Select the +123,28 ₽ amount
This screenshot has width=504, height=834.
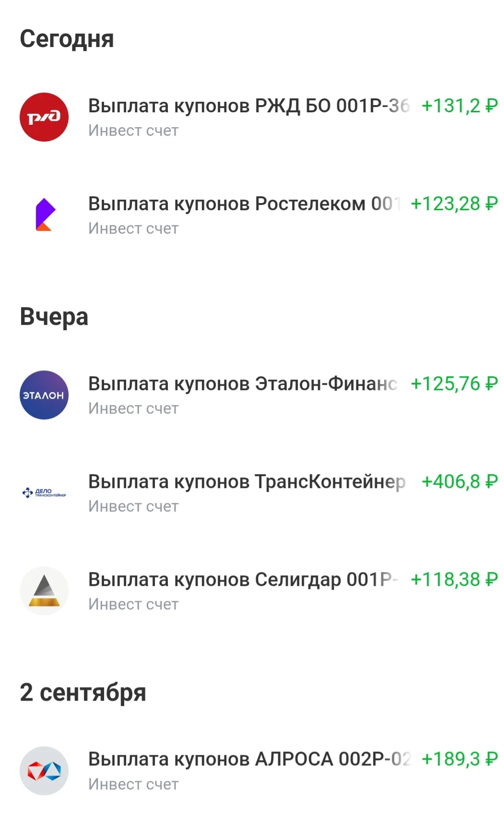tap(454, 204)
